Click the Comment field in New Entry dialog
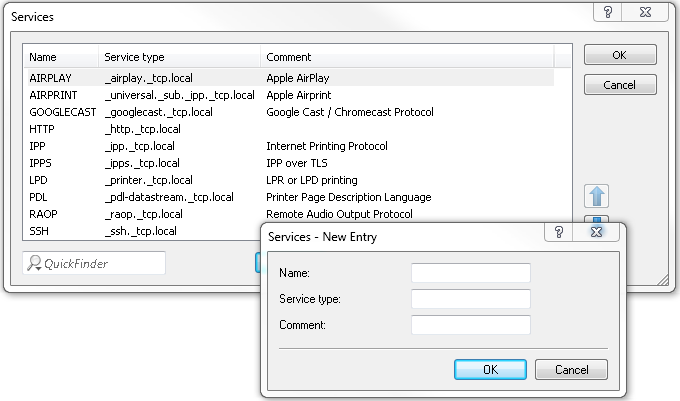 coord(470,325)
